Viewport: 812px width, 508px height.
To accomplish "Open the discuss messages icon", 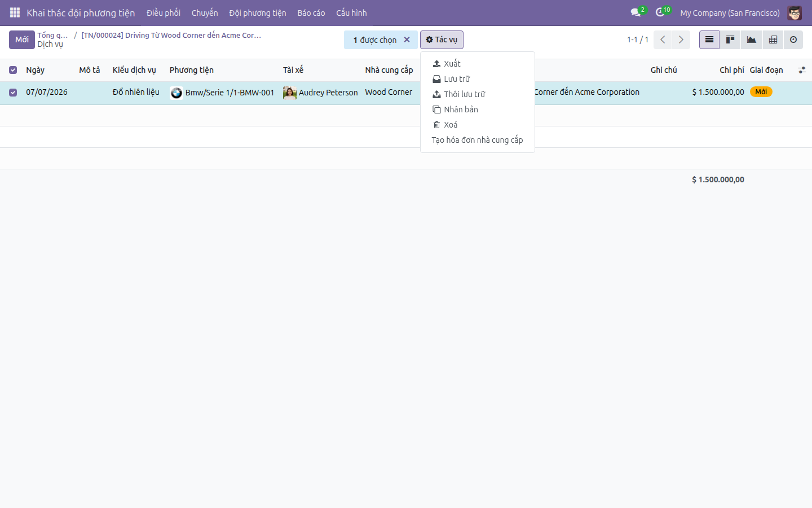I will (x=636, y=12).
